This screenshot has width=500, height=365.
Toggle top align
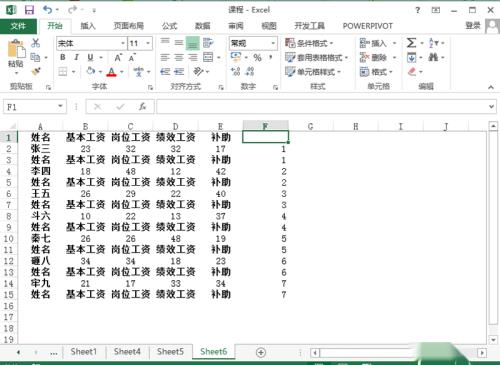pos(165,42)
